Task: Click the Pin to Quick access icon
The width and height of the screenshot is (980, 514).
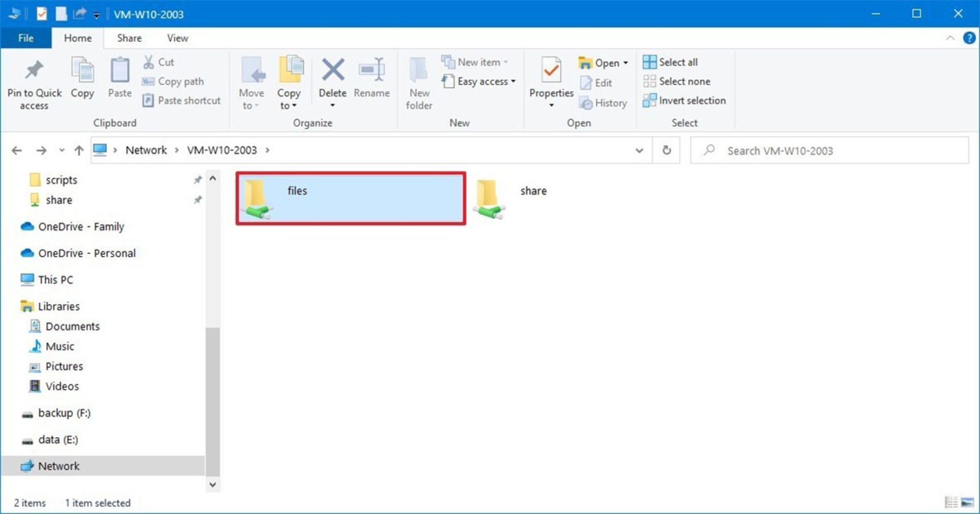Action: (34, 71)
